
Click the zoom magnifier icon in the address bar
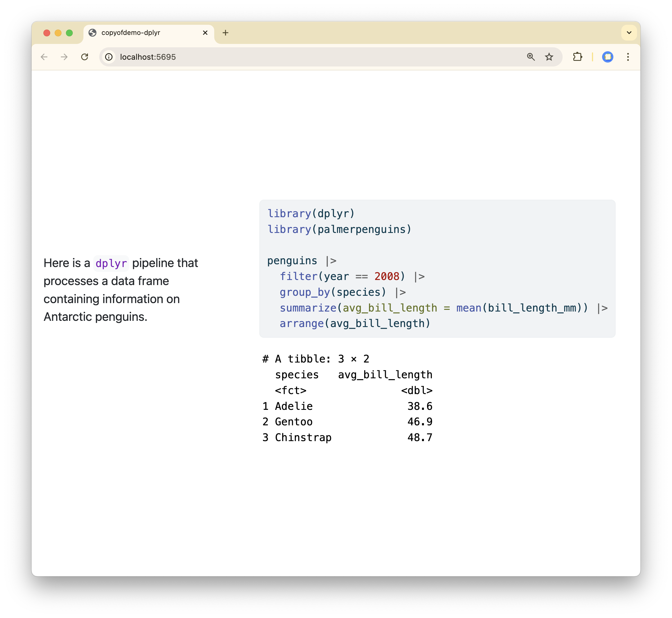pos(531,57)
